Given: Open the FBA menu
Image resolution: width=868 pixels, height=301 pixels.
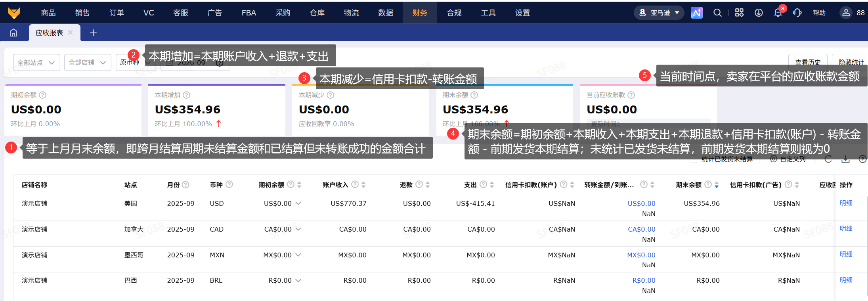Looking at the screenshot, I should [x=249, y=13].
